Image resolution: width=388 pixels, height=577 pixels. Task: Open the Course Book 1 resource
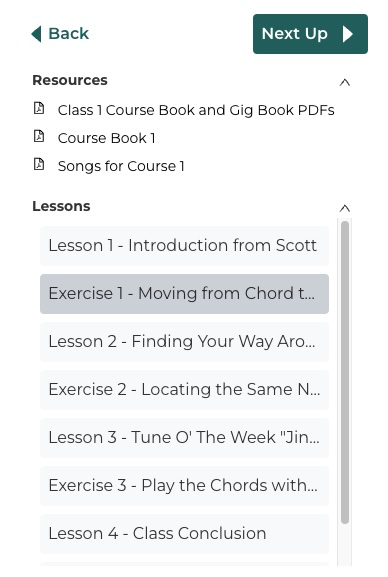point(106,138)
